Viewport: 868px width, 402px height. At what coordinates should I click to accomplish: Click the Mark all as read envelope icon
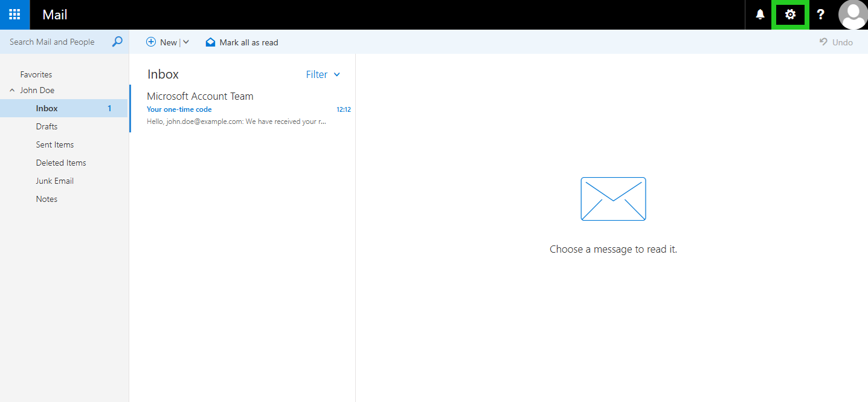(x=210, y=42)
